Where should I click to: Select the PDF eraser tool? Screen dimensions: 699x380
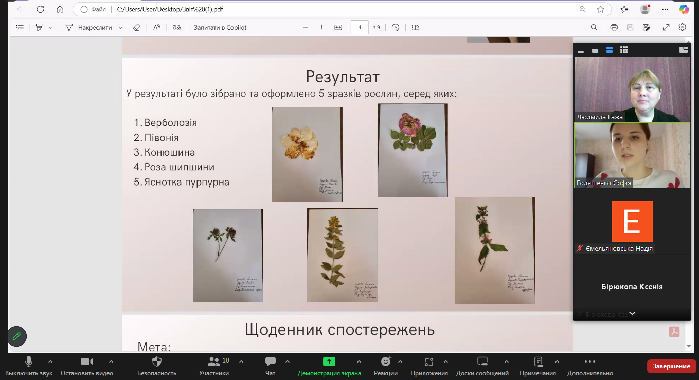pos(136,27)
